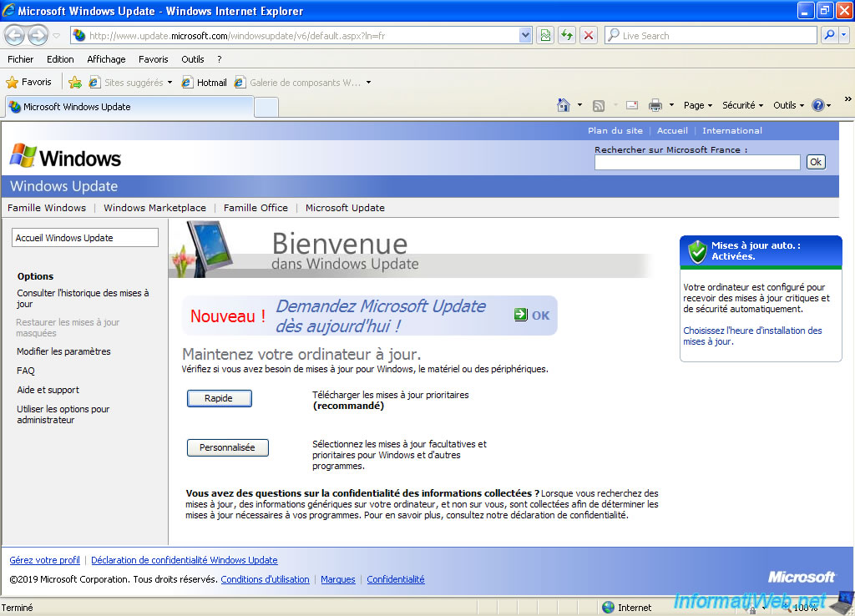
Task: Go forward with the browser Forward arrow
Action: (x=38, y=36)
